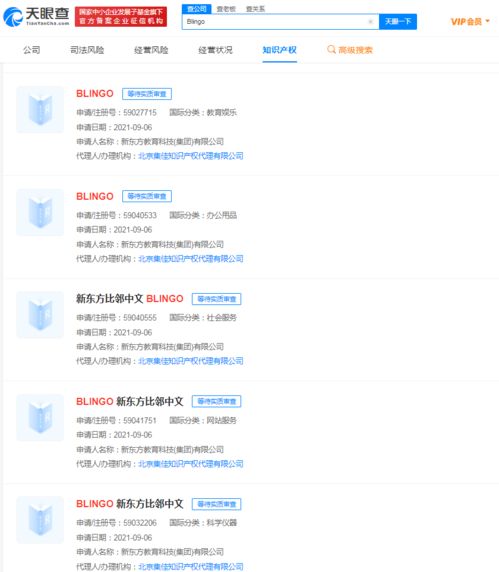Click status tag on the 科学仪器 trademark
Screen dimensions: 499x572
[x=217, y=504]
